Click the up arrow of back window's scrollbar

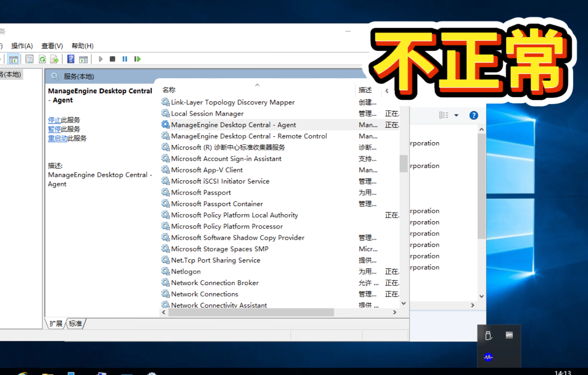tap(481, 130)
